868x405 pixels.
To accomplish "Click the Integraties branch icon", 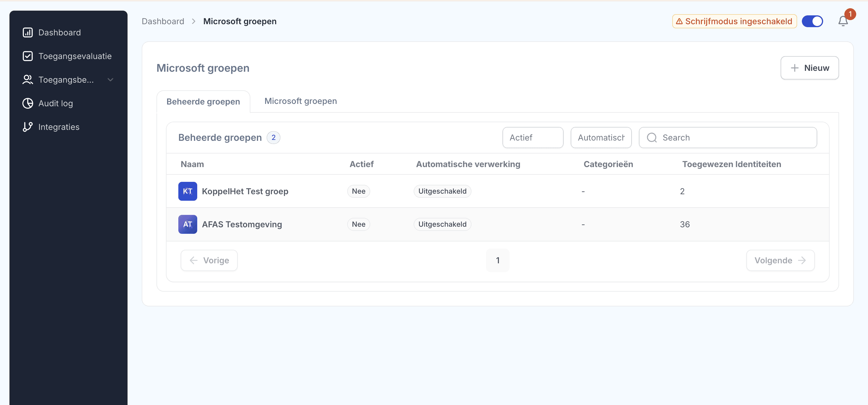I will 28,127.
